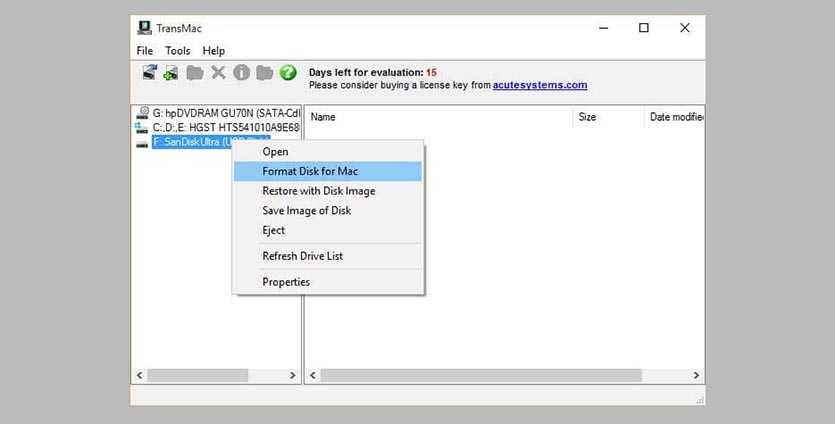Select the G: hpDVDRAM drive in tree

pos(218,114)
